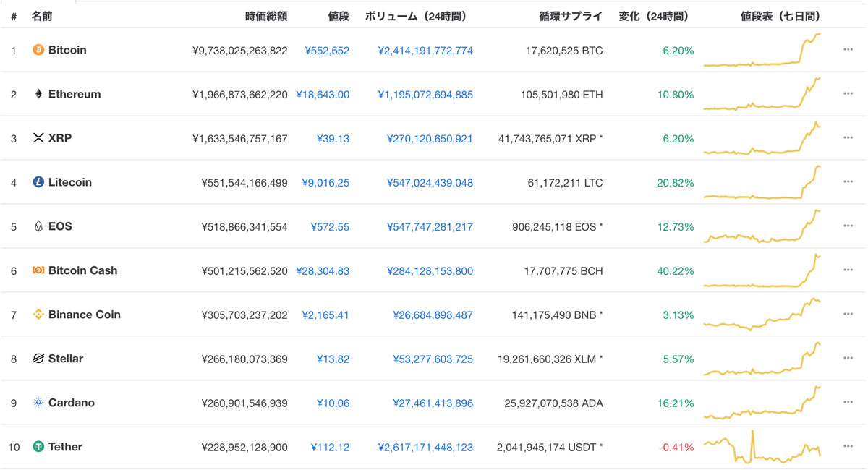Click the Bitcoin Cash logo icon
868x470 pixels.
click(38, 270)
